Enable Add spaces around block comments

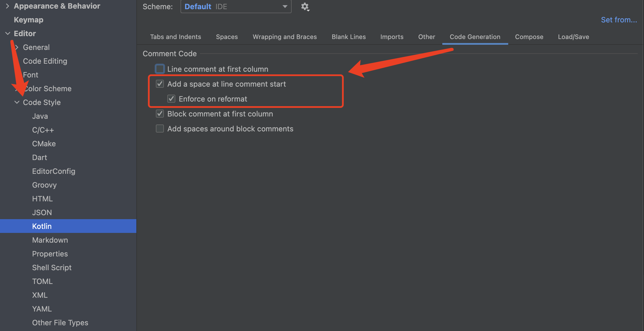(160, 128)
